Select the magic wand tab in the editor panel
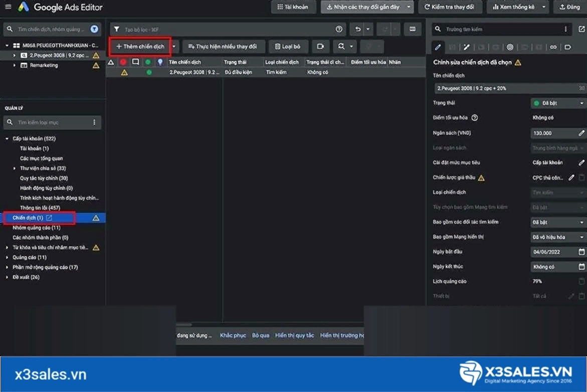 point(467,47)
